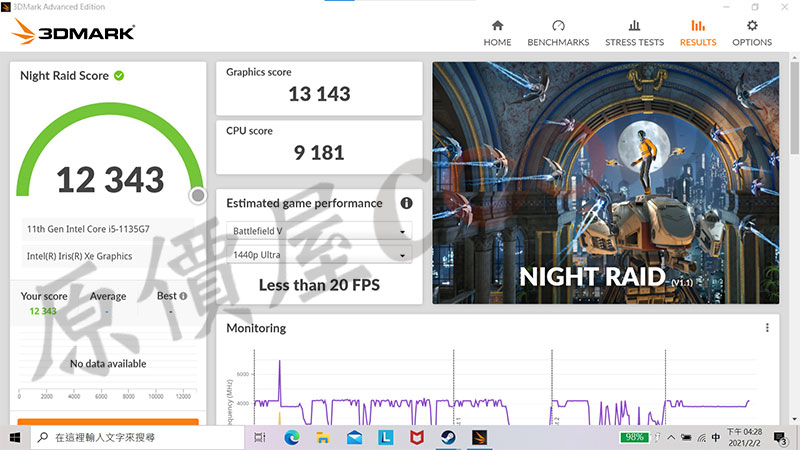
Task: Show estimated game performance info
Action: [x=406, y=203]
